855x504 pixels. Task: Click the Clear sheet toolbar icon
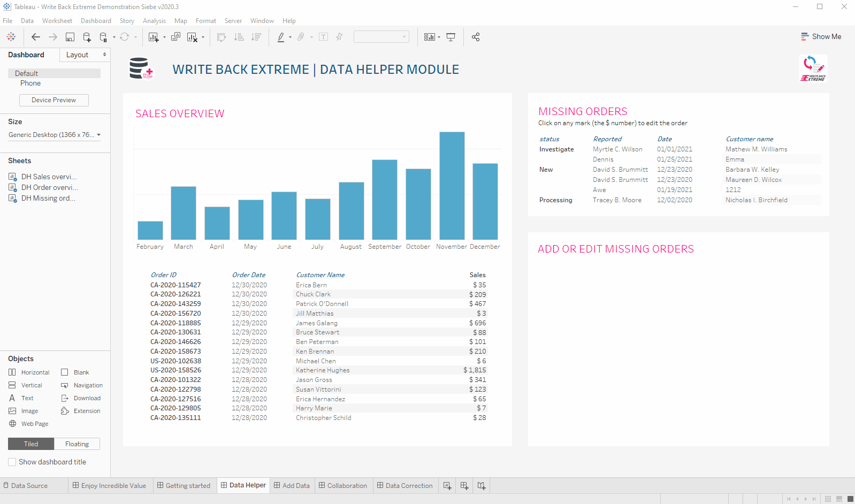(192, 37)
